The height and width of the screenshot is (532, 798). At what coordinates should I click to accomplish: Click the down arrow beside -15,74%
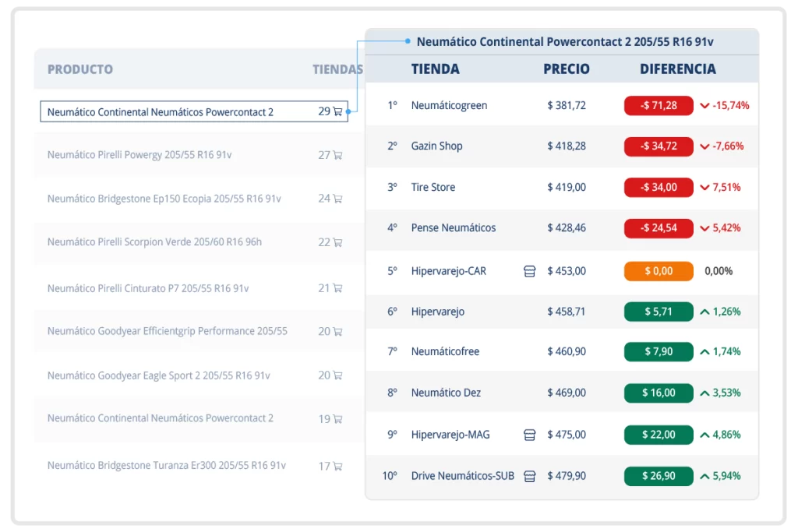click(704, 106)
